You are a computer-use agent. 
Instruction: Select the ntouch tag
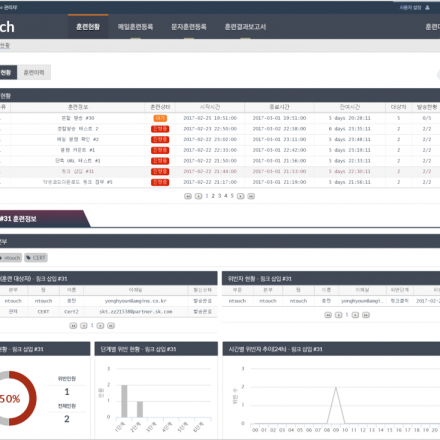tap(10, 258)
